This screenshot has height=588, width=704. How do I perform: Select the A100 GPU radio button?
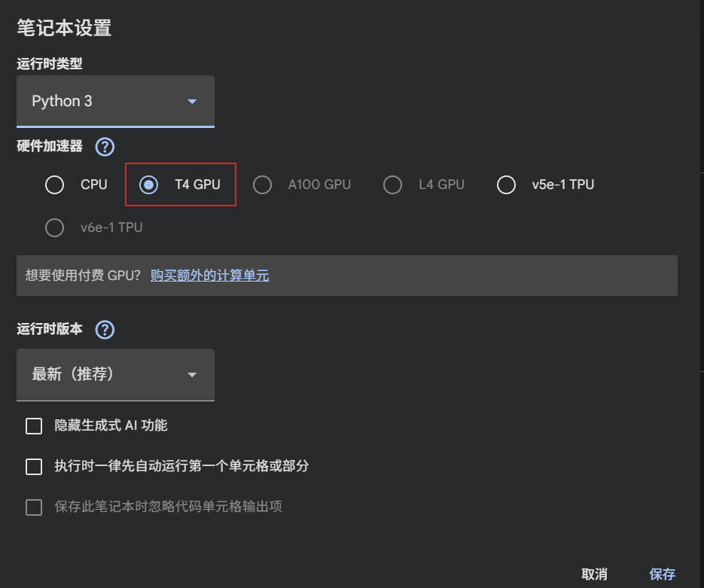(x=262, y=184)
